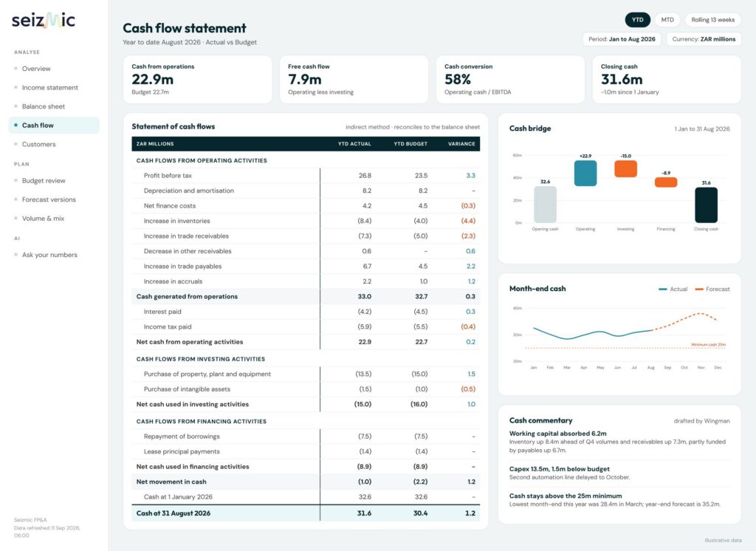Click the Lease principal payments row label
Viewport: 756px width, 551px height.
click(182, 451)
